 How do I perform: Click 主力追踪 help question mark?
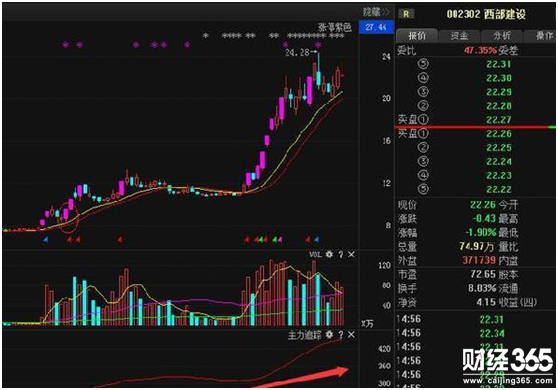[x=341, y=335]
